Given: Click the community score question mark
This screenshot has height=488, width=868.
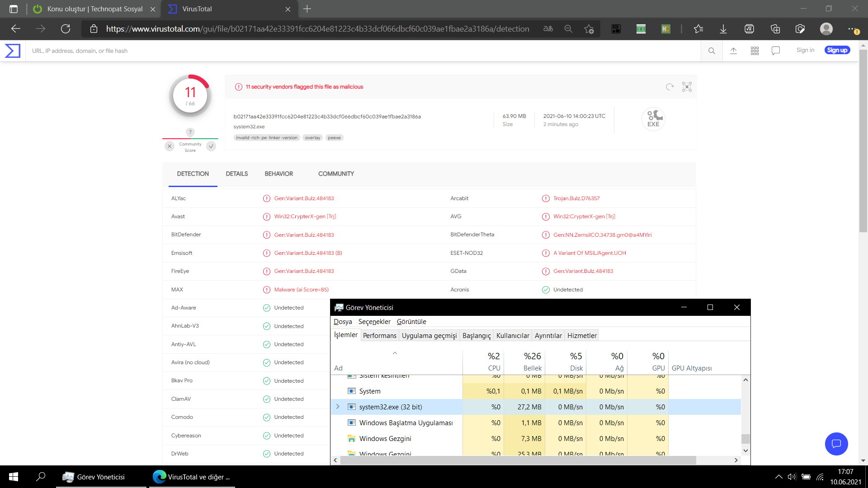Looking at the screenshot, I should point(190,132).
